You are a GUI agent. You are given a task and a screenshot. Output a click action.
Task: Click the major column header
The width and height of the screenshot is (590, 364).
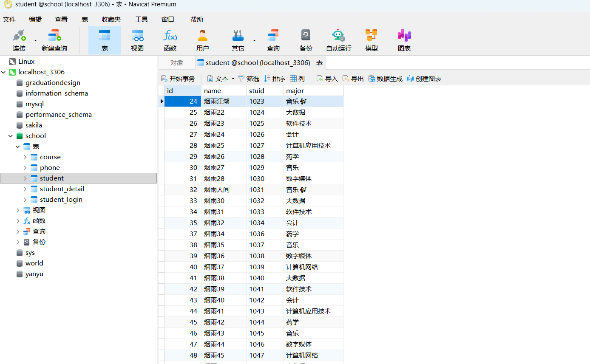pyautogui.click(x=313, y=90)
